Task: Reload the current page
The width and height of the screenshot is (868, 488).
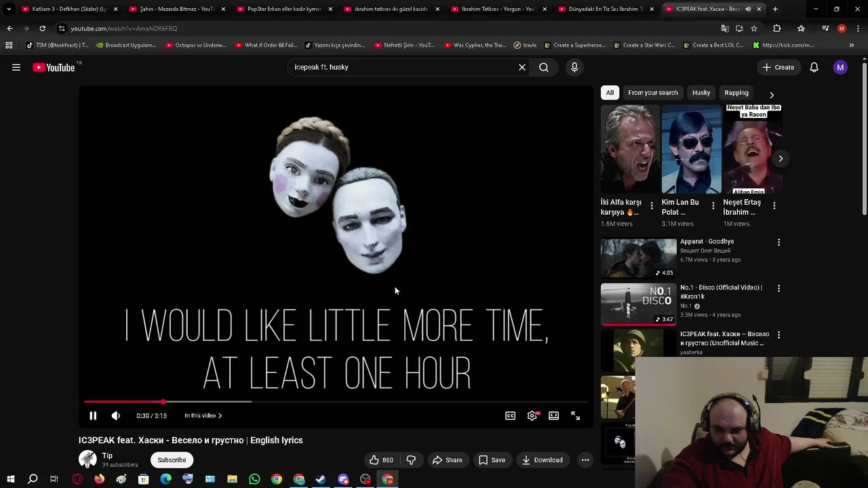Action: click(42, 28)
